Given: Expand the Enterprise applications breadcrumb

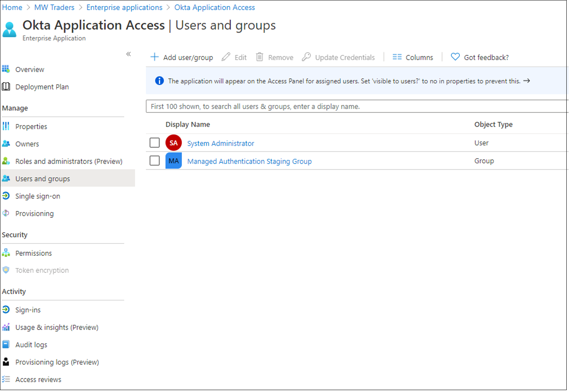Looking at the screenshot, I should [124, 7].
